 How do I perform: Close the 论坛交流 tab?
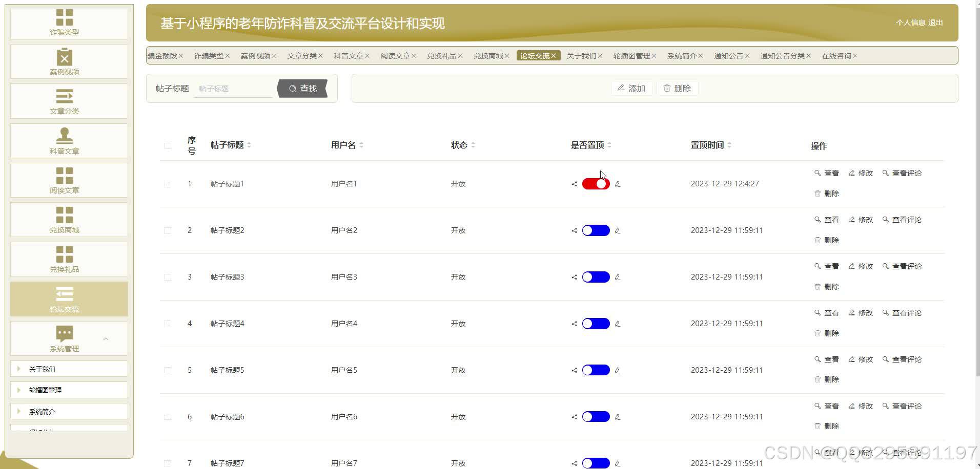[554, 56]
